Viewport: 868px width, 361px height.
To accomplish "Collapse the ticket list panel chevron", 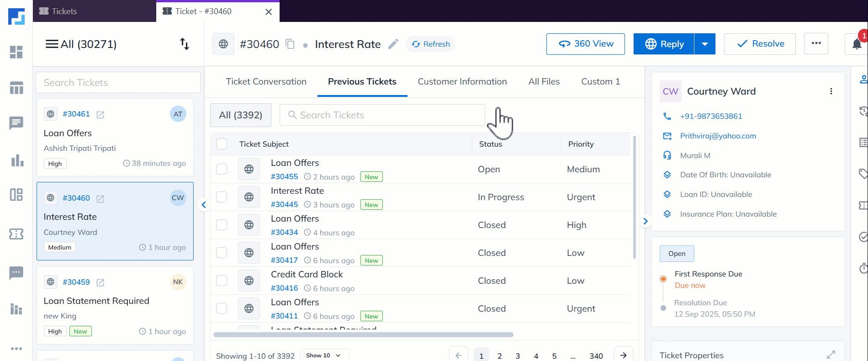I will pos(204,205).
